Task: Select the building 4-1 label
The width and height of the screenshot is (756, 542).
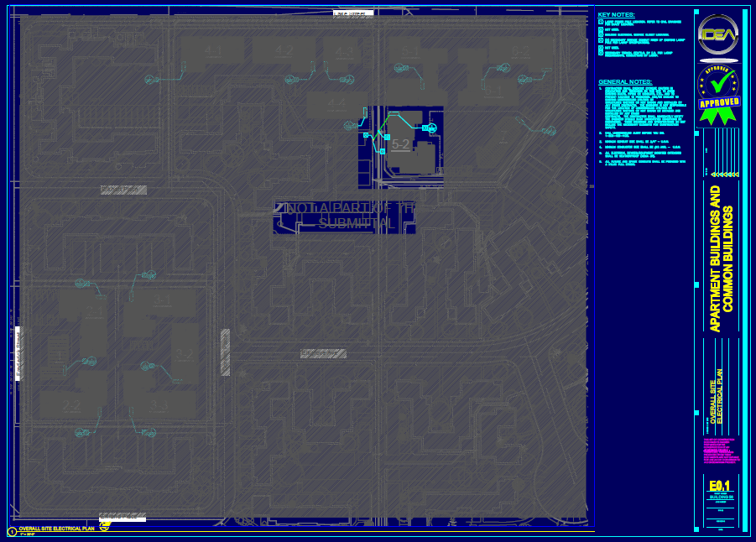Action: [213, 52]
